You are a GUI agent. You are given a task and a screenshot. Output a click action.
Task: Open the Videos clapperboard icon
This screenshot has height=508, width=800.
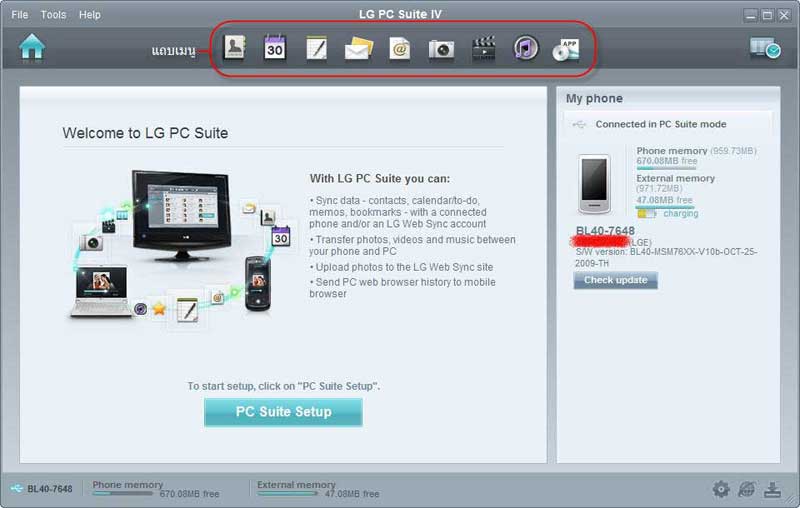pyautogui.click(x=483, y=48)
